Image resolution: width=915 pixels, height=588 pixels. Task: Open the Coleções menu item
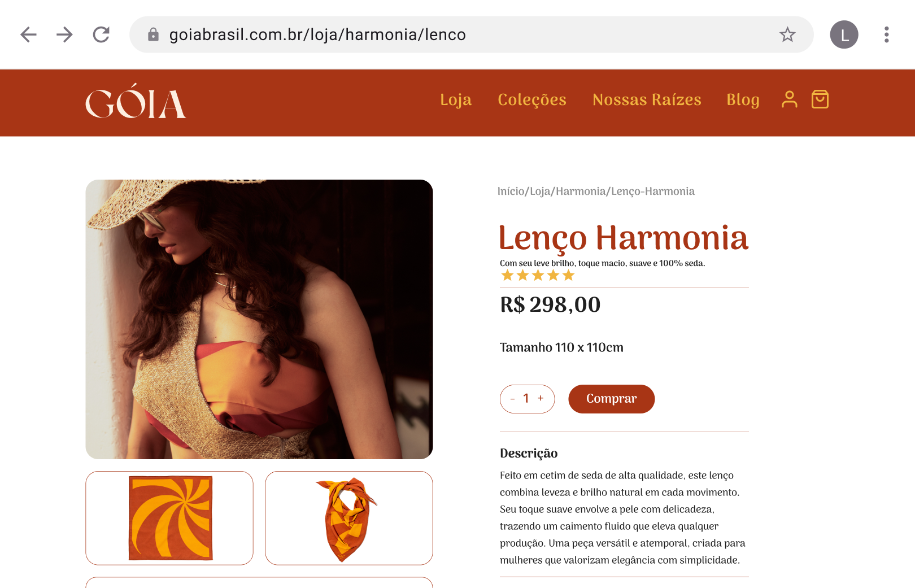532,99
